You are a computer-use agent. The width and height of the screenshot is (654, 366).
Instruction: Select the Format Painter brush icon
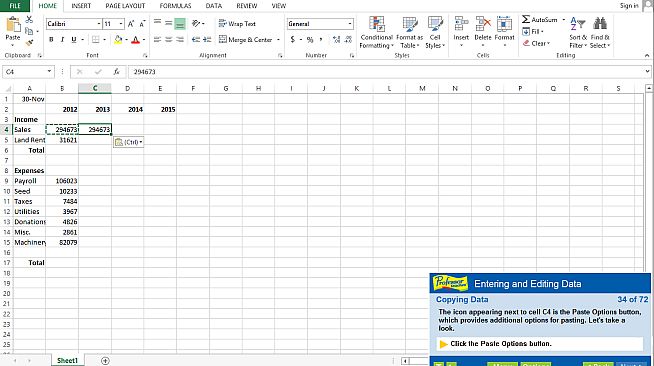[29, 43]
